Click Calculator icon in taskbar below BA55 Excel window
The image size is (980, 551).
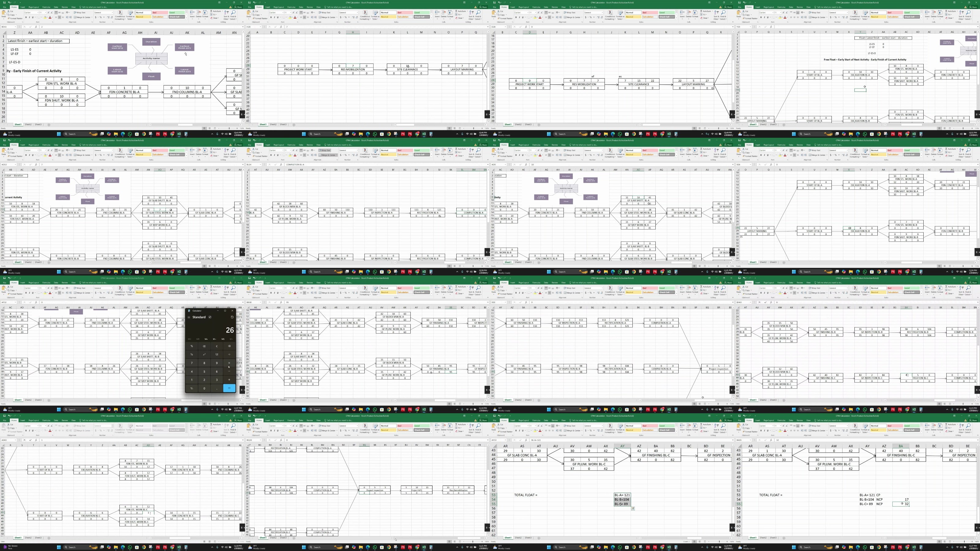tap(921, 547)
